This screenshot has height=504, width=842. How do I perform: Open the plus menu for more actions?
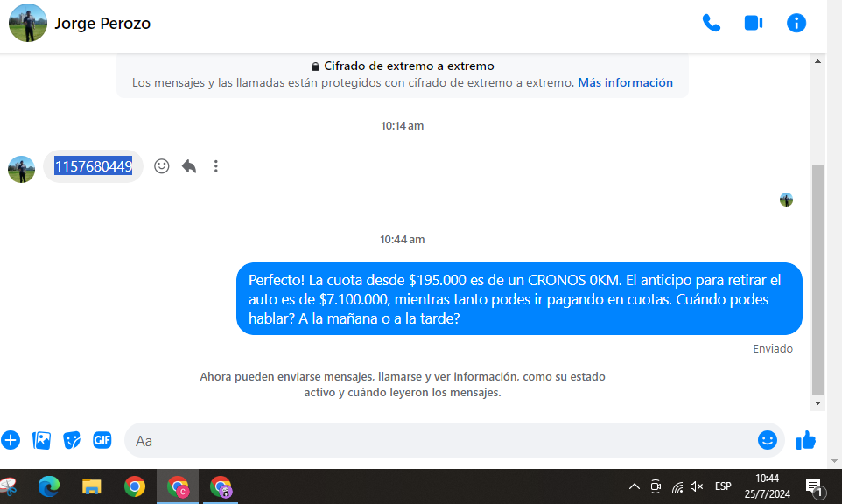[x=11, y=440]
